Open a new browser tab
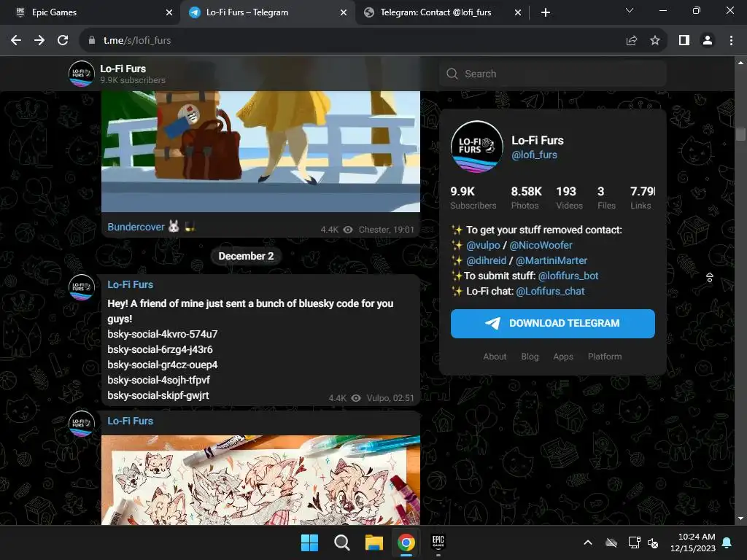 point(546,12)
